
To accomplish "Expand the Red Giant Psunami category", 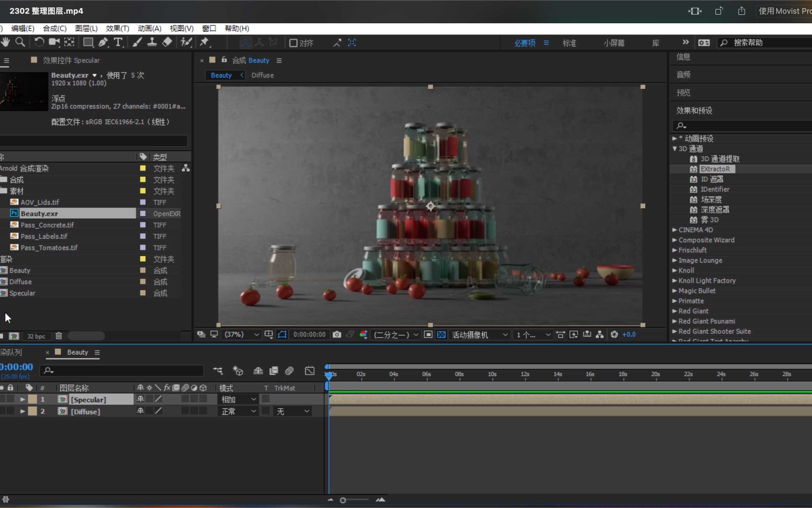I will pyautogui.click(x=675, y=321).
